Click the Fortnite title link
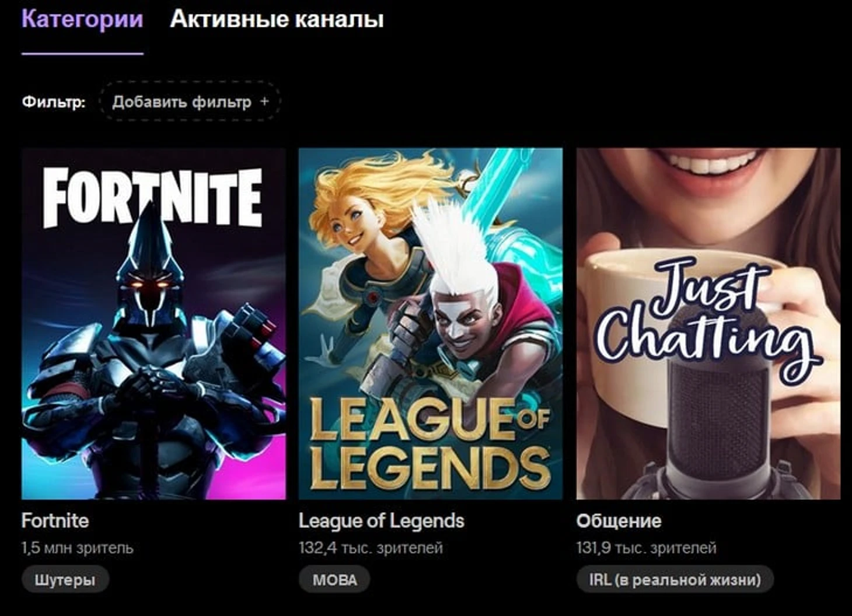852x616 pixels. pyautogui.click(x=55, y=520)
